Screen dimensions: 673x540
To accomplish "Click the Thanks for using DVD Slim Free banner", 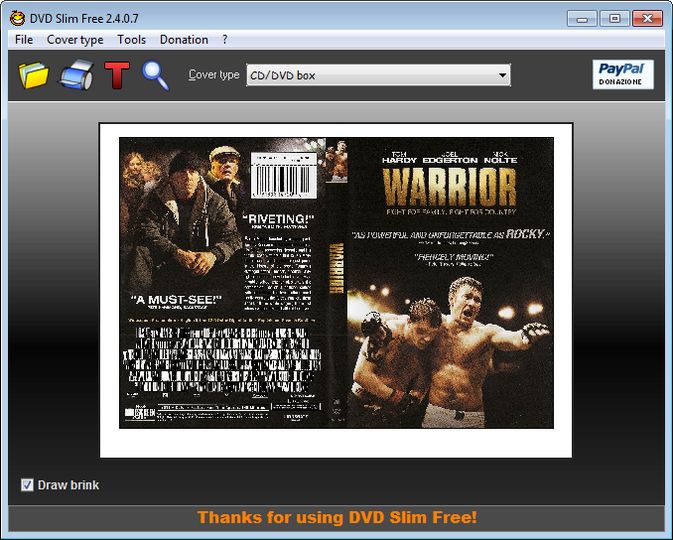I will (x=337, y=517).
